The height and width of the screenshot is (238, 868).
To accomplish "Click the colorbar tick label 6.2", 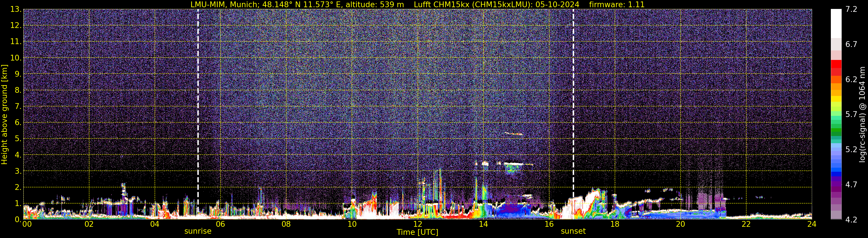I will pos(851,80).
